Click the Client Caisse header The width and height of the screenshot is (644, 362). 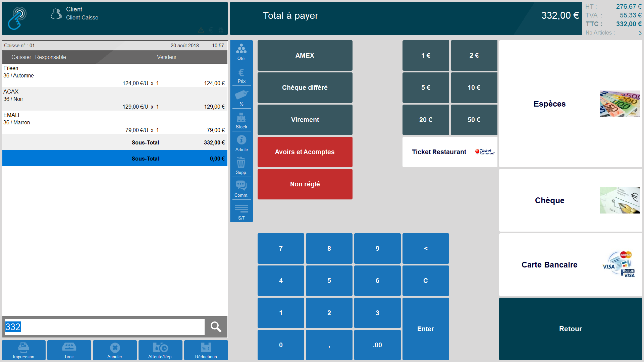click(82, 17)
